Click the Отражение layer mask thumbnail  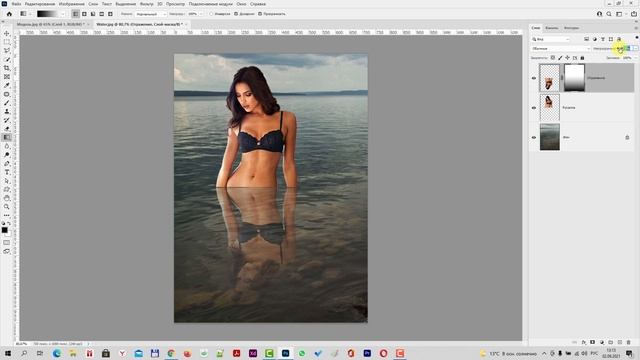click(574, 78)
